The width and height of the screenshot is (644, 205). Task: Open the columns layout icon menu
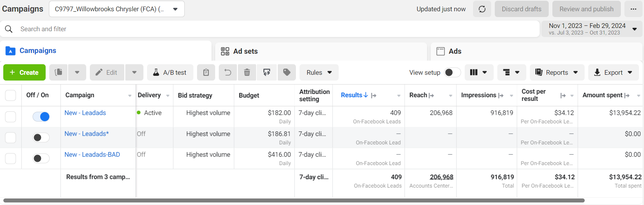click(x=478, y=73)
